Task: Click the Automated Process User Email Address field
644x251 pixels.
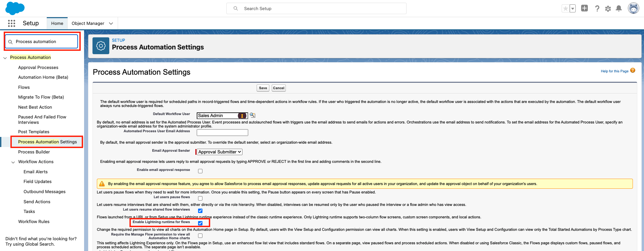Action: tap(222, 133)
